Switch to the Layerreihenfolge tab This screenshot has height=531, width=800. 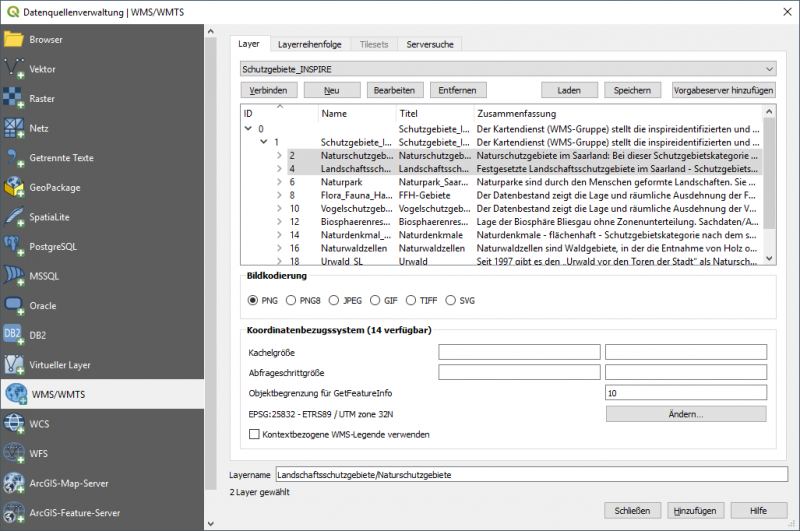click(x=310, y=44)
